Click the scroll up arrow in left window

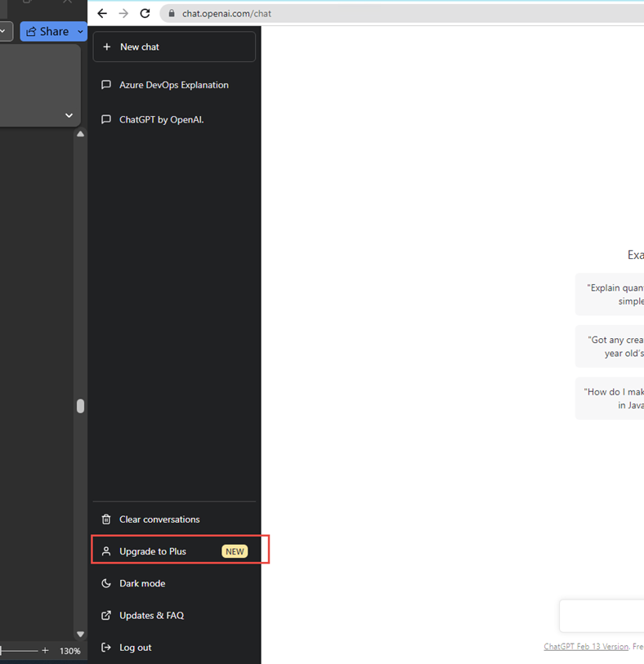[x=80, y=134]
